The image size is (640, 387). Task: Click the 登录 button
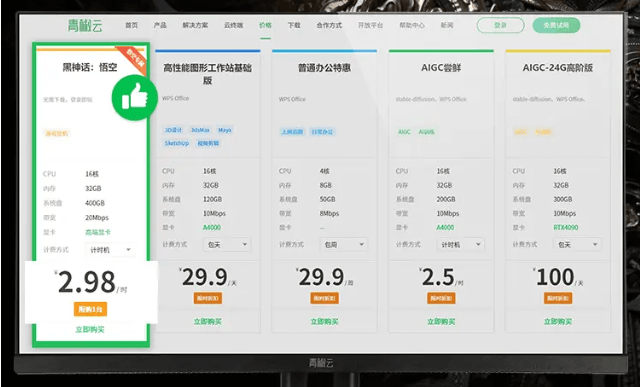coord(500,25)
